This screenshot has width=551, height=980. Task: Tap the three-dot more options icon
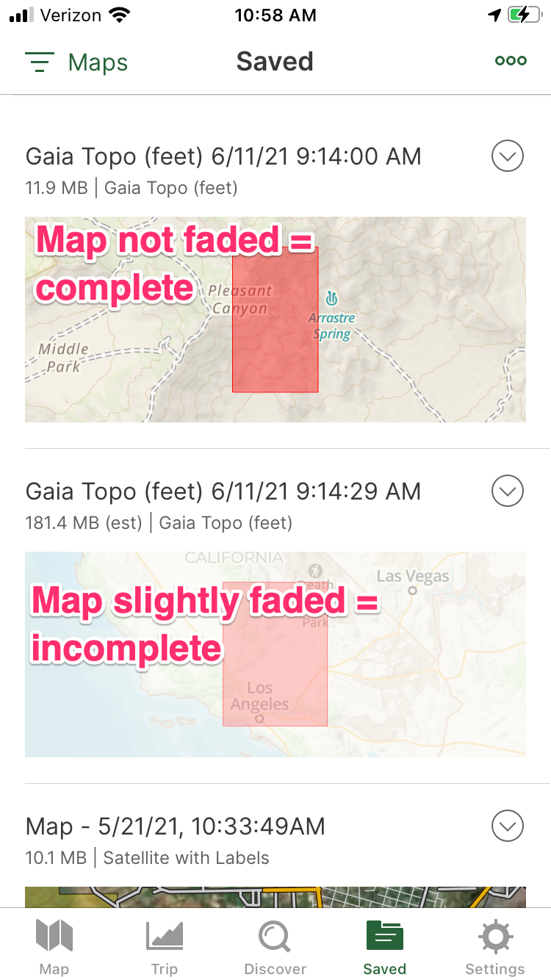(x=511, y=61)
